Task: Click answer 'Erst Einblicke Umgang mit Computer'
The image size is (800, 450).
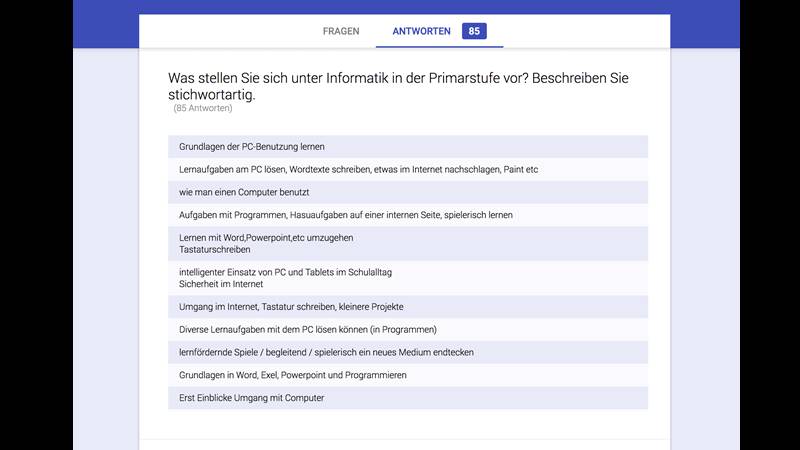Action: click(x=408, y=398)
